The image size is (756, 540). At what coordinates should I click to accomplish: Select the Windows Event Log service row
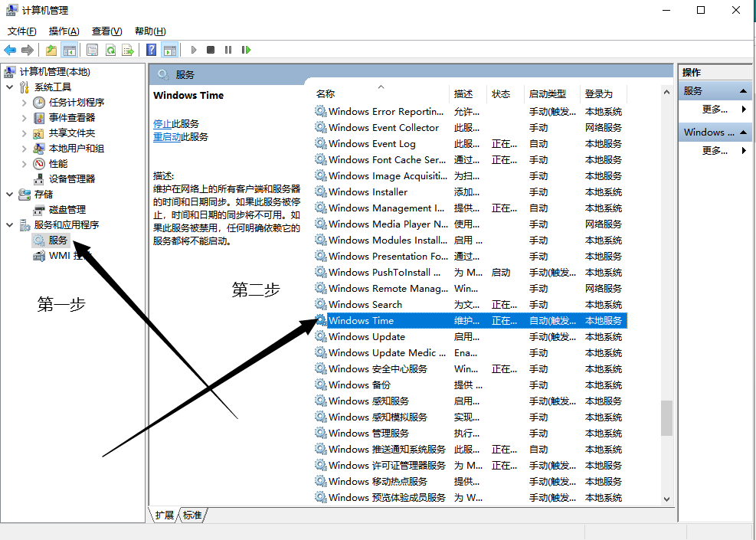pos(470,144)
